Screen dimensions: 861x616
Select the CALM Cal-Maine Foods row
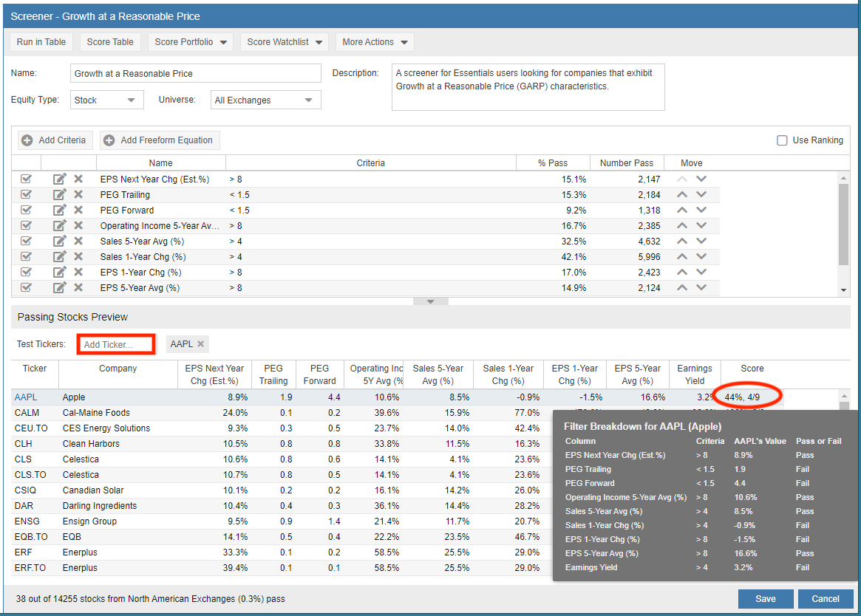click(281, 412)
